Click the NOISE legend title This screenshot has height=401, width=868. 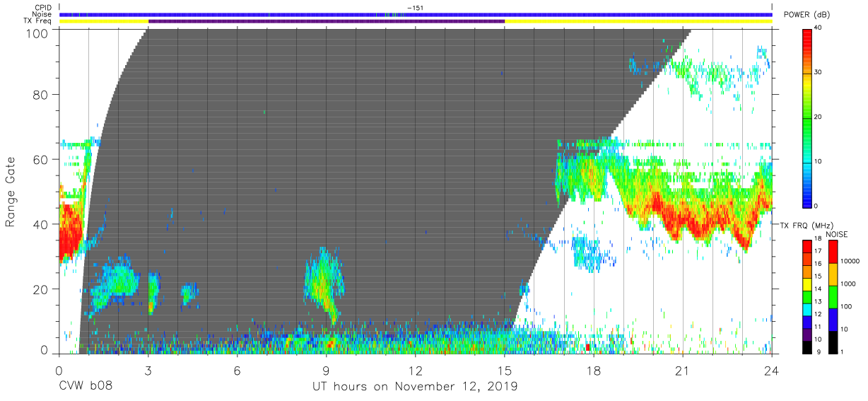coord(838,234)
